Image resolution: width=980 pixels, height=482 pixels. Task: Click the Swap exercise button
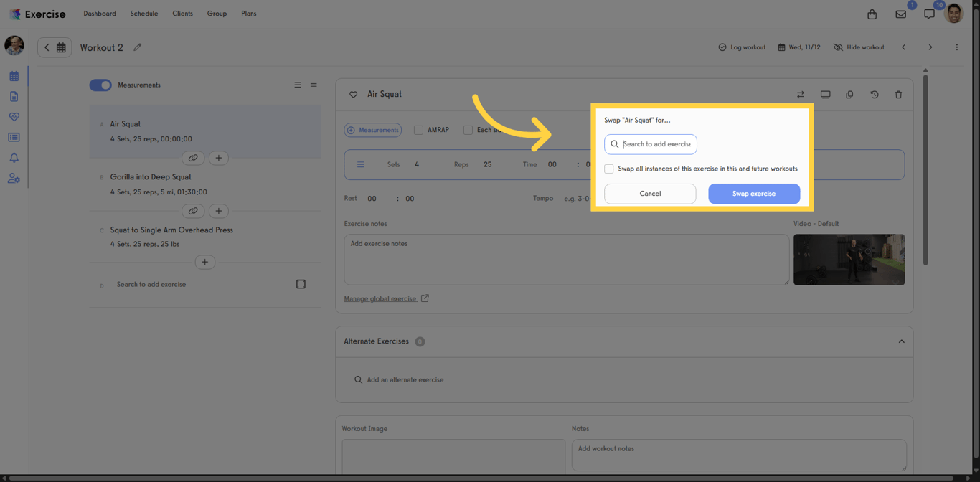(x=754, y=194)
